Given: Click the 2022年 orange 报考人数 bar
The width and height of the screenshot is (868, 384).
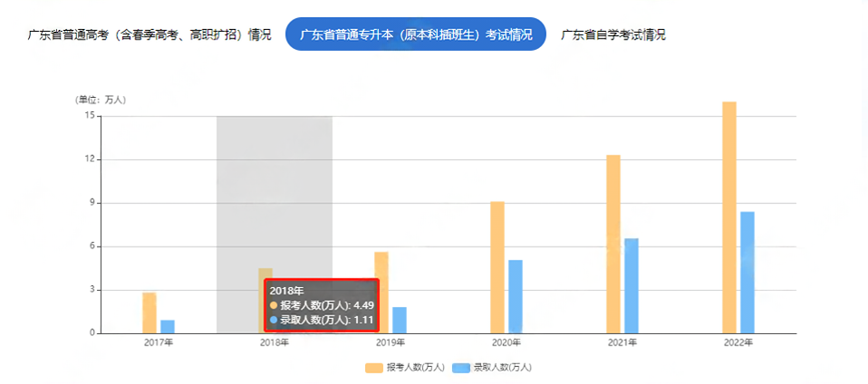Looking at the screenshot, I should tap(729, 217).
